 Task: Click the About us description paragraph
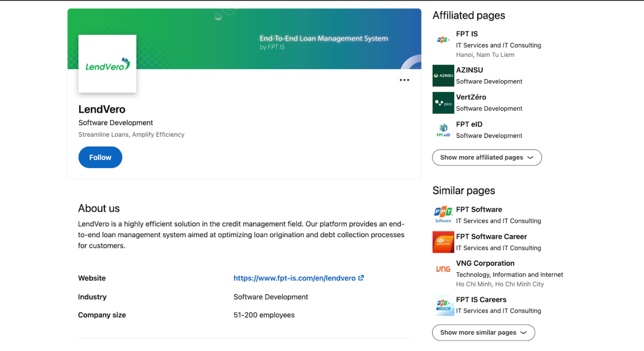(x=241, y=235)
